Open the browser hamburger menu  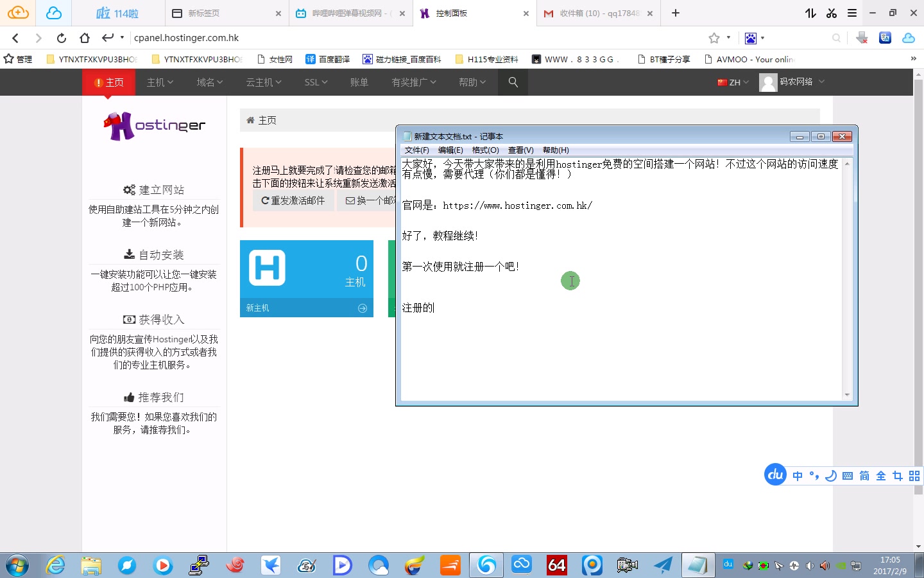[852, 13]
